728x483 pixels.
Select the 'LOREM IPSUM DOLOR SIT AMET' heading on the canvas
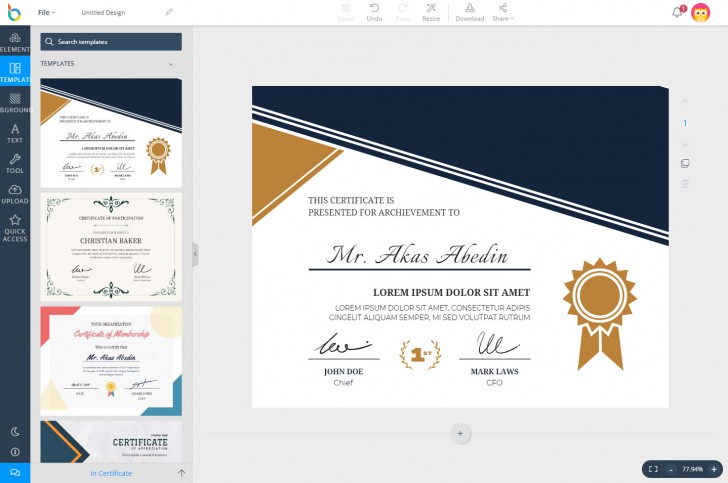coord(451,293)
